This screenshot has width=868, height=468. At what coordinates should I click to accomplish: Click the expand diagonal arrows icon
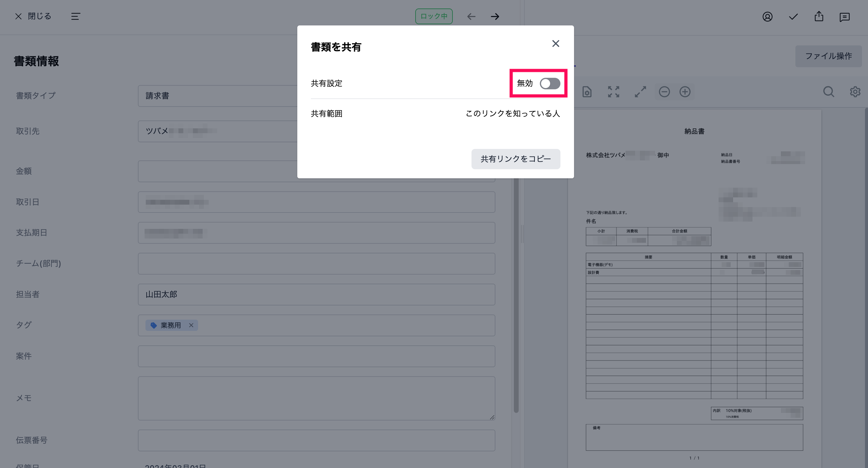[640, 92]
